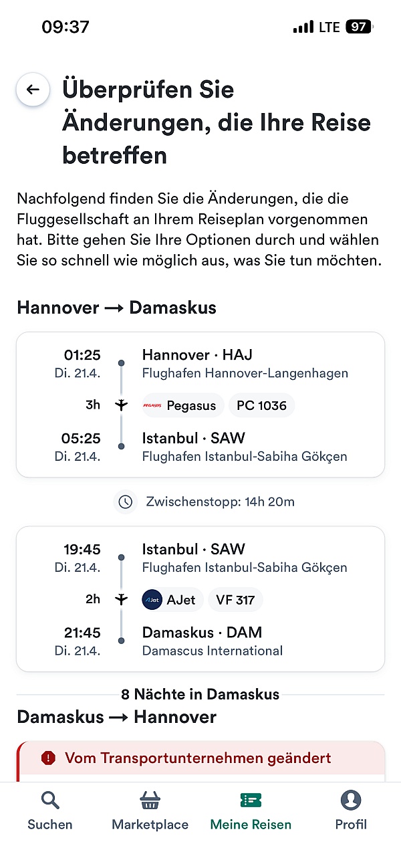Tap the plane icon on Pegasus flight
Screen dimensions: 401x868
(x=121, y=405)
